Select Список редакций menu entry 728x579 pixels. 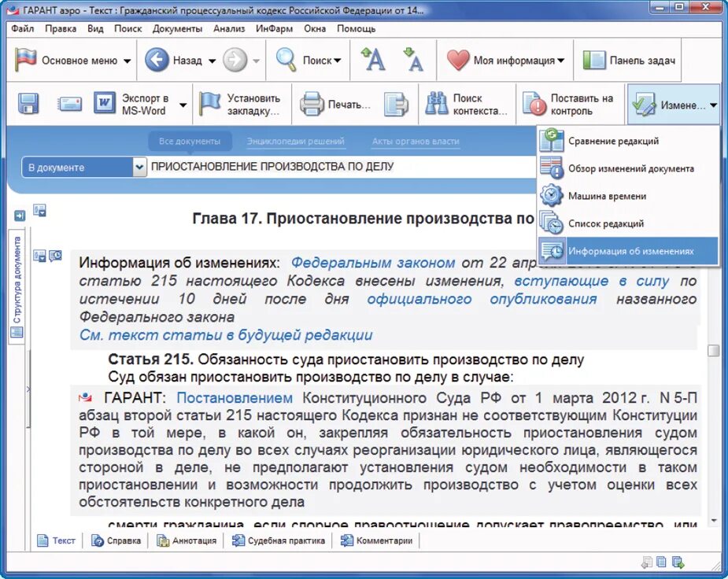click(x=628, y=223)
